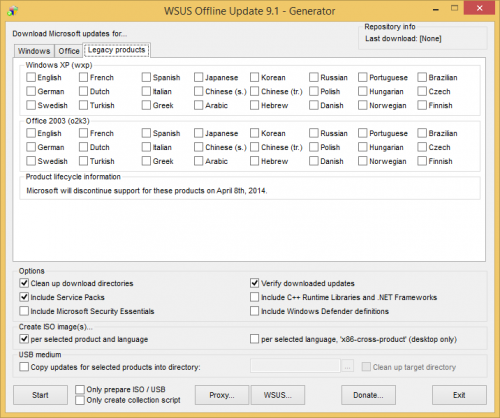500x418 pixels.
Task: Click the lifecycle text about April 8th, 2014
Action: (x=147, y=191)
